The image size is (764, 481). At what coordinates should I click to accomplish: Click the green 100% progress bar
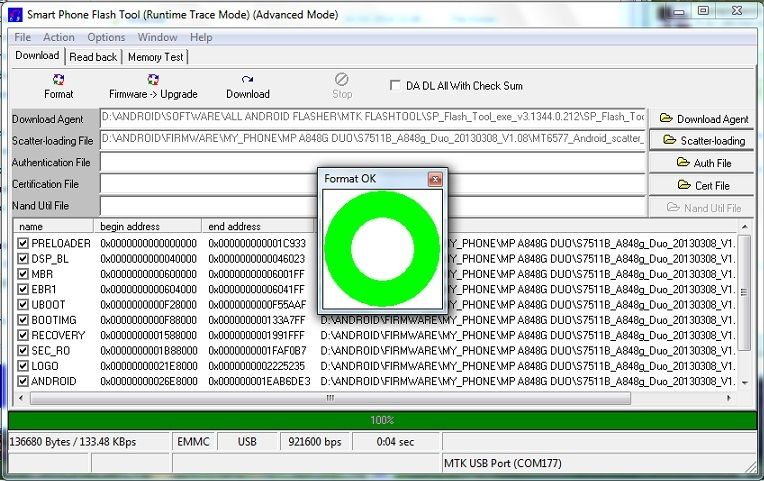382,420
